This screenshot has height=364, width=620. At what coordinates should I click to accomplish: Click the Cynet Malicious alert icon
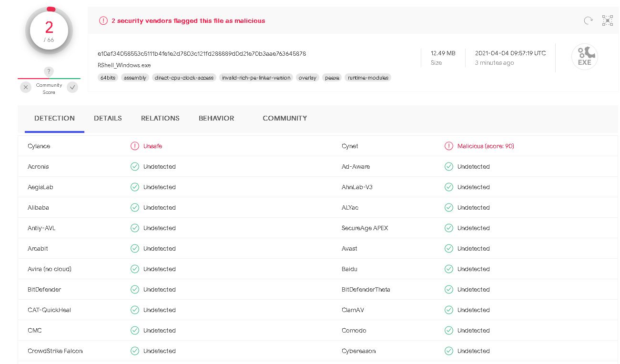[x=448, y=146]
